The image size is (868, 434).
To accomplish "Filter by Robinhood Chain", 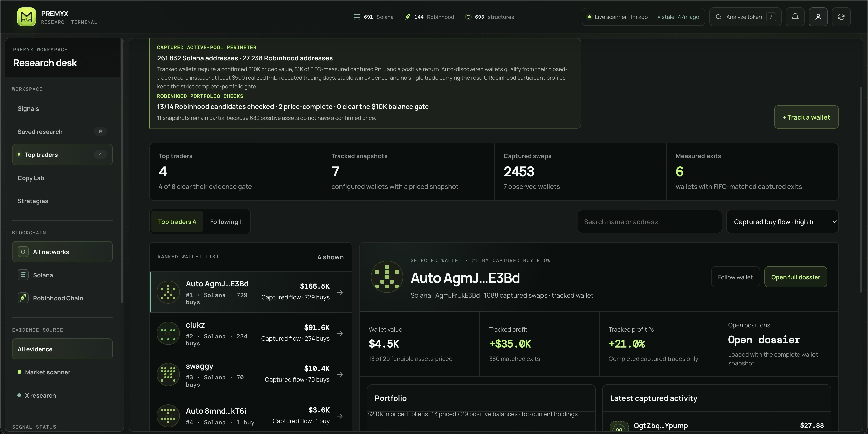I will [62, 298].
